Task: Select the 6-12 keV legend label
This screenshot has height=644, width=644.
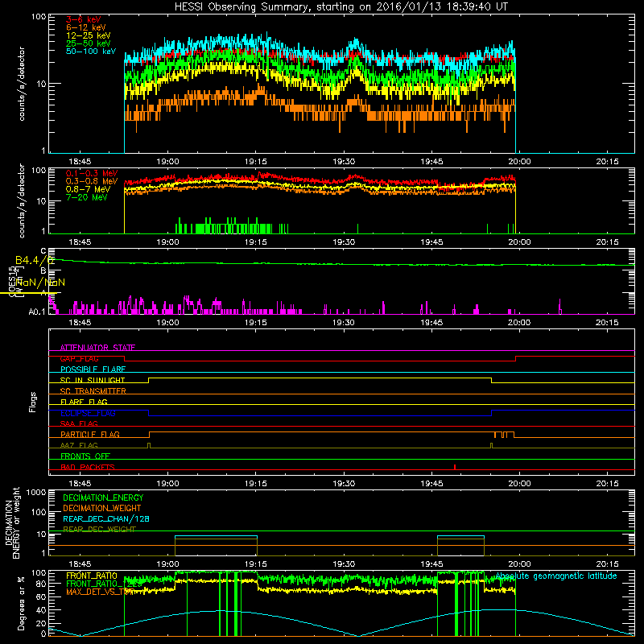Action: point(86,27)
